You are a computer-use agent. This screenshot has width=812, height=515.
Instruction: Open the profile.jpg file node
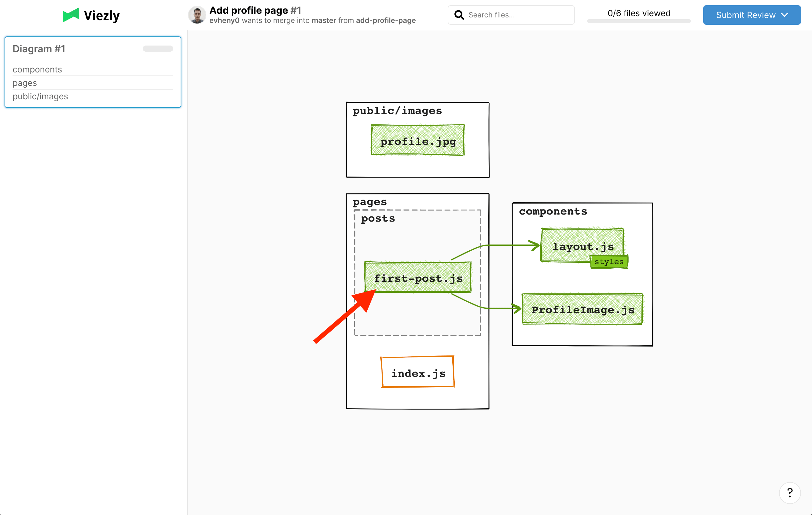click(x=418, y=140)
